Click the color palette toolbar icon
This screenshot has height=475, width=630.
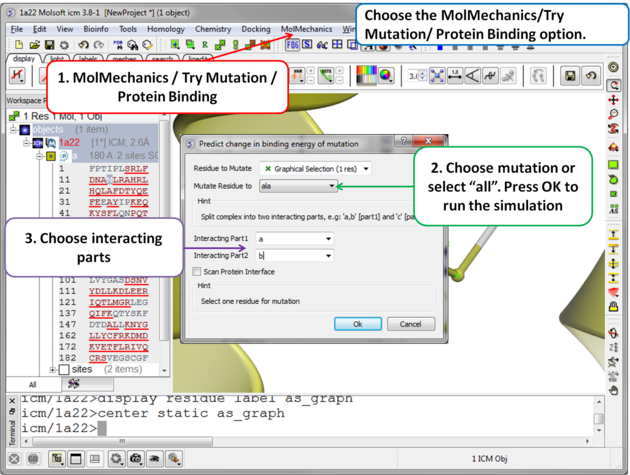tap(367, 76)
